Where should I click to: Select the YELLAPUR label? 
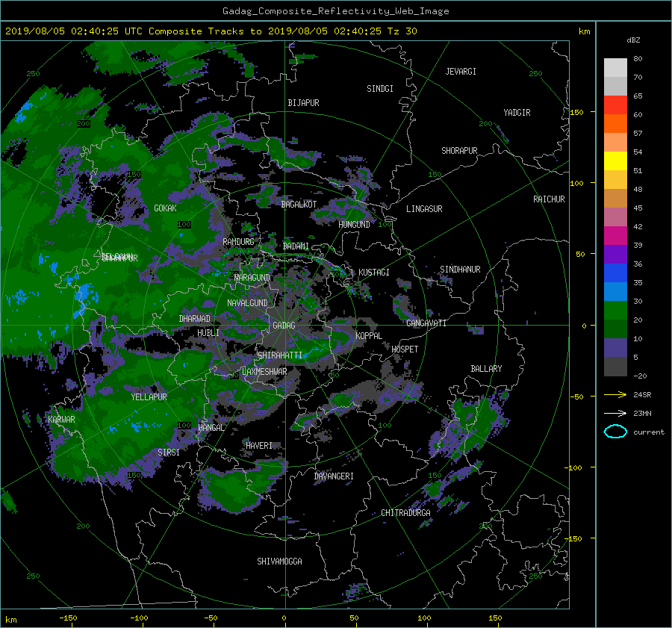pyautogui.click(x=149, y=397)
